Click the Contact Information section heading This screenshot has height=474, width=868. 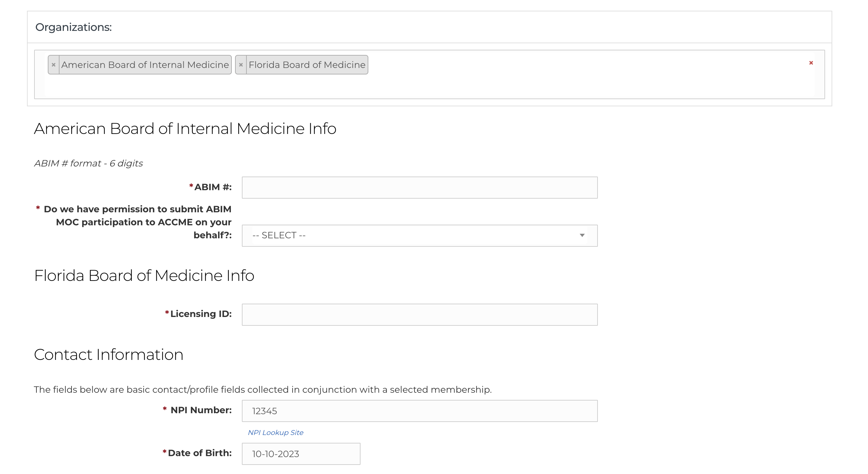click(109, 355)
